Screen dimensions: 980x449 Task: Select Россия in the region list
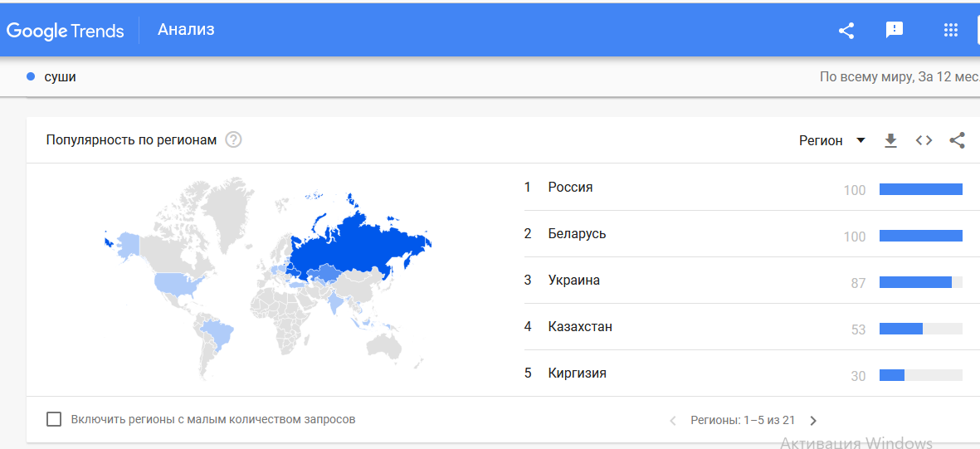point(570,187)
